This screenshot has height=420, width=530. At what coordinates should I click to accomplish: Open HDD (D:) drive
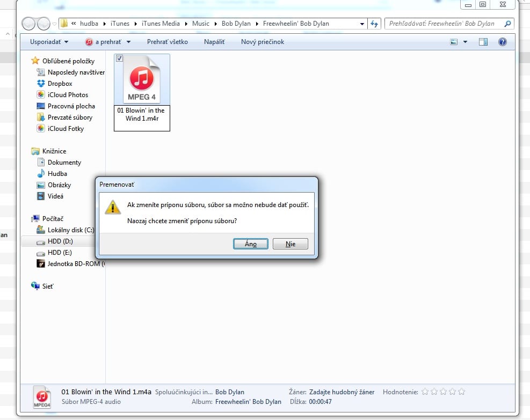pos(60,241)
